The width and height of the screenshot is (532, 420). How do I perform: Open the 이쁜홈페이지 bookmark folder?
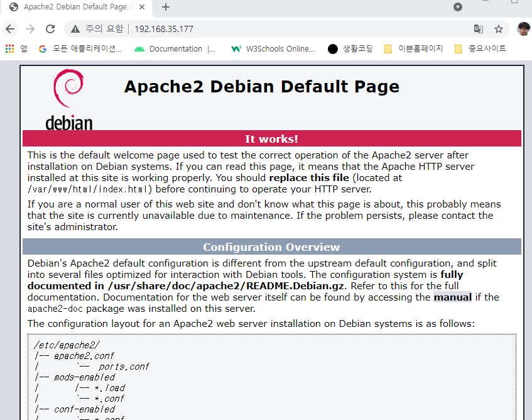point(413,49)
